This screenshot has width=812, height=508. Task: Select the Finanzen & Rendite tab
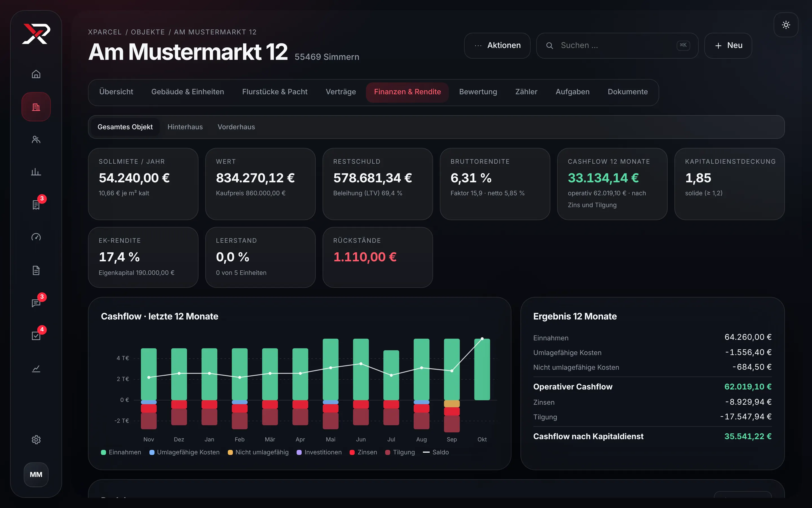[x=407, y=92]
